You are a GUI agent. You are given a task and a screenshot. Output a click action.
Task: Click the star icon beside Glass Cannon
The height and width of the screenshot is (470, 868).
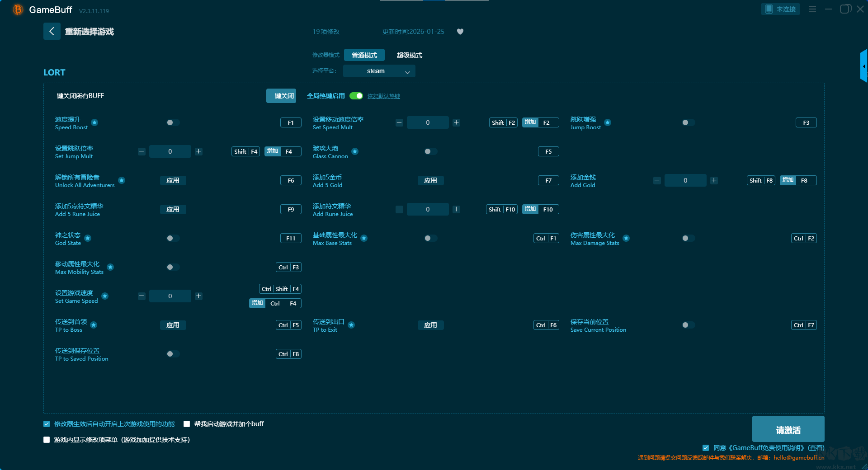355,151
